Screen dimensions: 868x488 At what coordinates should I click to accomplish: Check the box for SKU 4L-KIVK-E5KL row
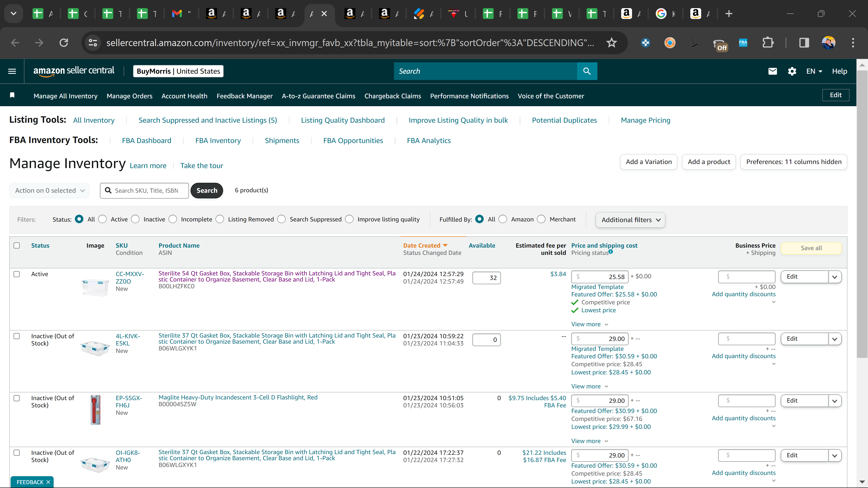coord(17,336)
